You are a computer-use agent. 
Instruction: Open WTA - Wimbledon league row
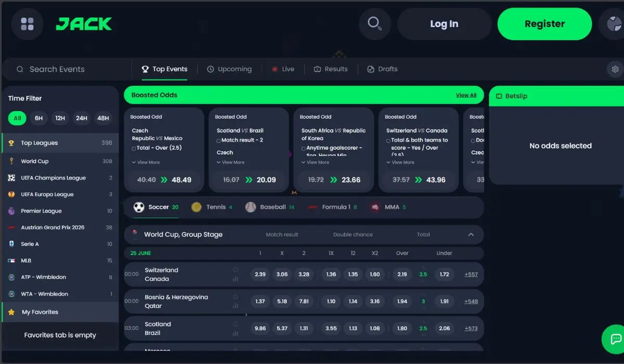(x=60, y=294)
